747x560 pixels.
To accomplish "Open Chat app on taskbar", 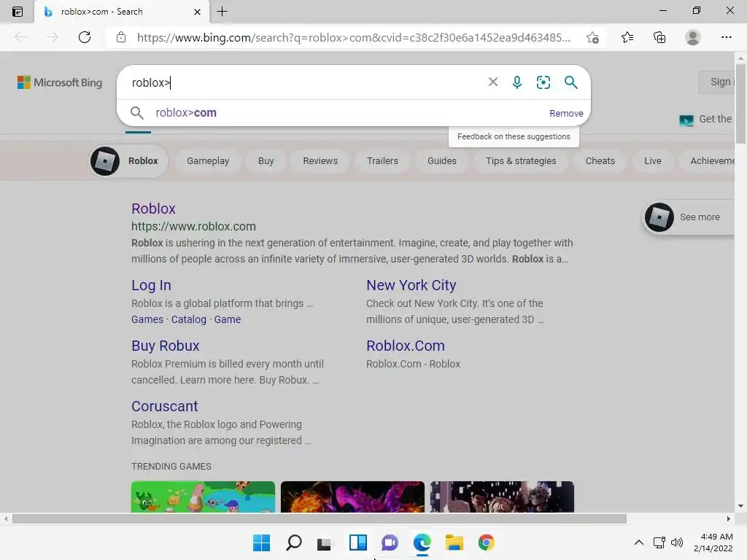I will pos(390,542).
